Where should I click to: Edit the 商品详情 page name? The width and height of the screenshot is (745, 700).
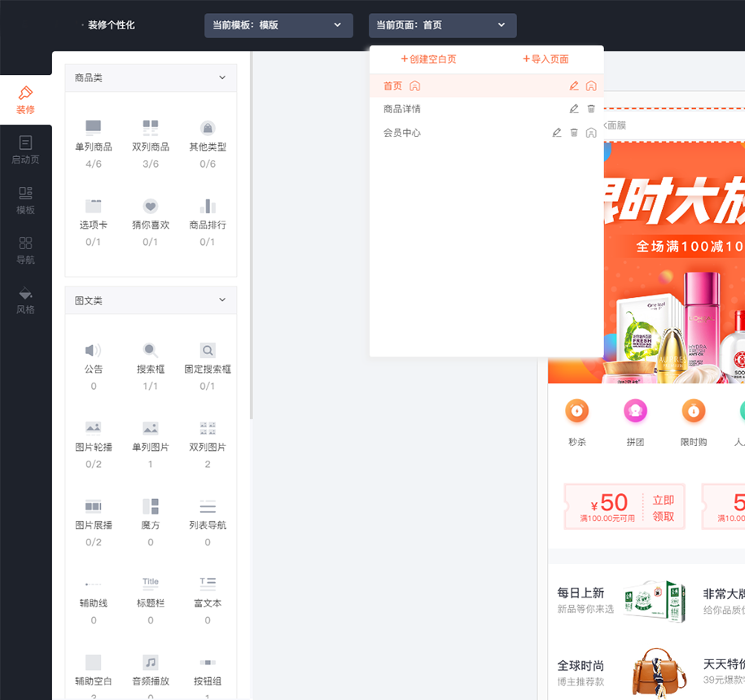coord(574,109)
